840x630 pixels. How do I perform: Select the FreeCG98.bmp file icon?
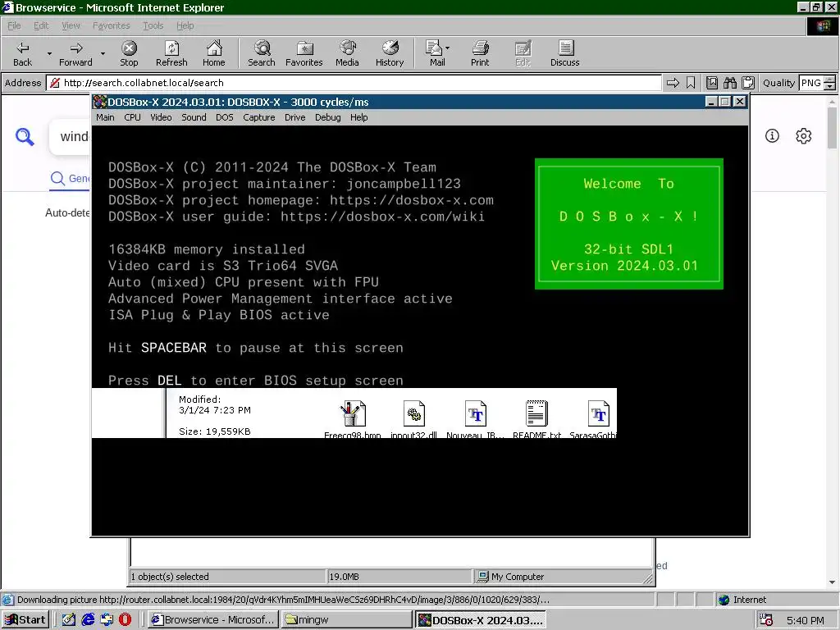tap(353, 414)
